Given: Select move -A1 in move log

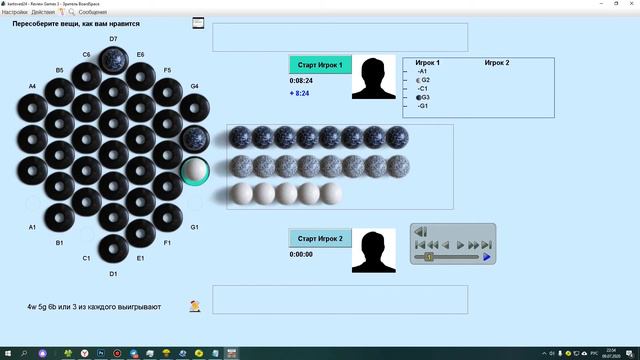Looking at the screenshot, I should pos(422,71).
